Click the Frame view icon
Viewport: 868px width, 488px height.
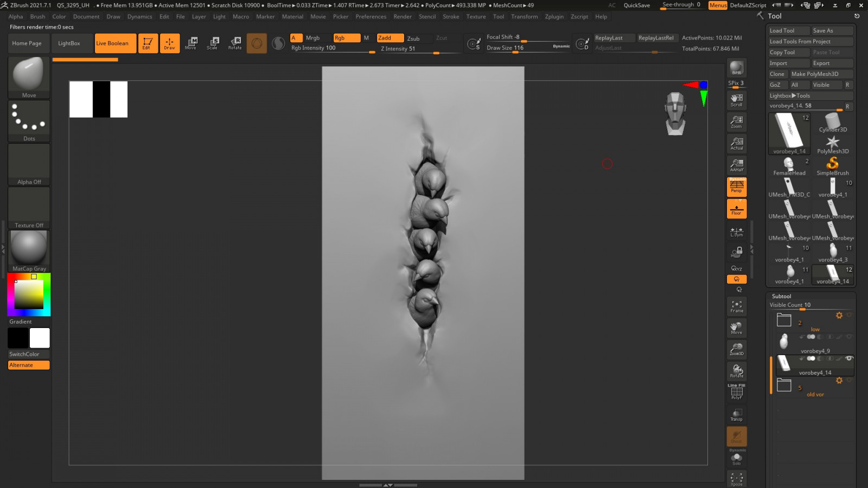coord(736,307)
